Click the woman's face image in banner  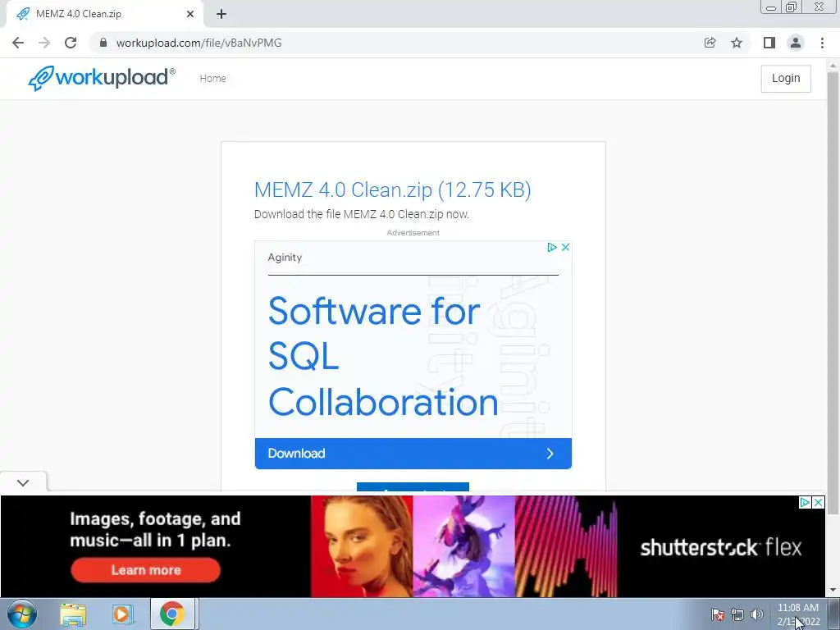pyautogui.click(x=362, y=546)
